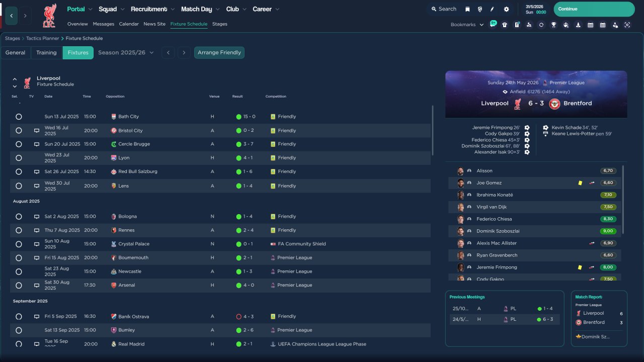Select the Burnley fixture radio button
This screenshot has width=644, height=362.
[19, 330]
